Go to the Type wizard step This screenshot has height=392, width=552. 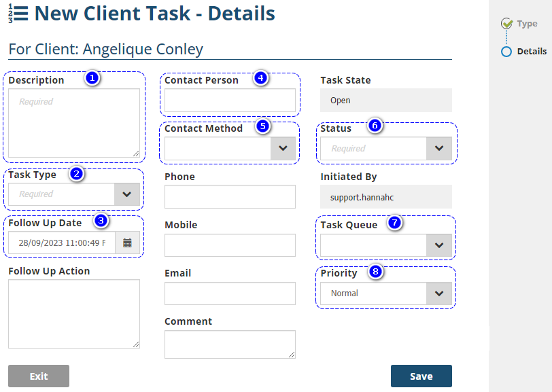coord(527,24)
